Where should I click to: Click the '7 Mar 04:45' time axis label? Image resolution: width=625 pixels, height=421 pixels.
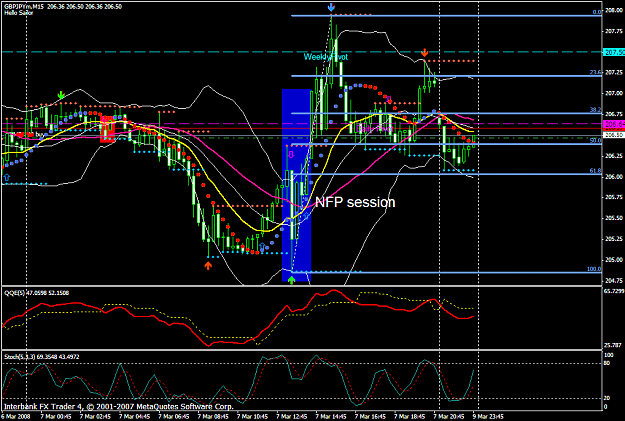coord(134,417)
